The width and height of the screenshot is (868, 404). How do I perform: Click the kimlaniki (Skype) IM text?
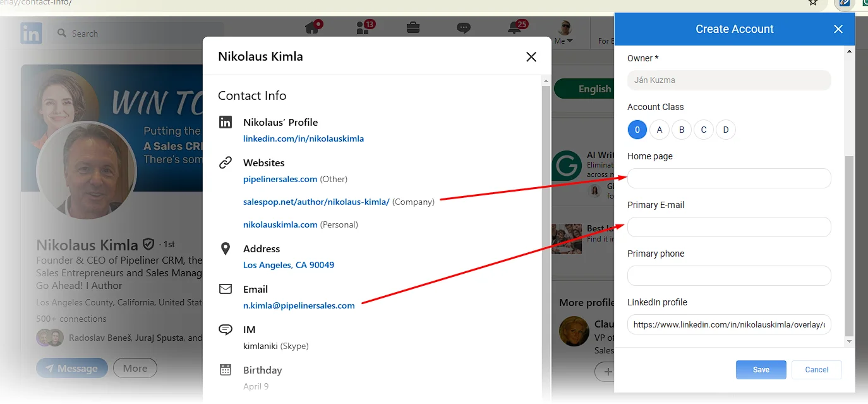(x=276, y=346)
